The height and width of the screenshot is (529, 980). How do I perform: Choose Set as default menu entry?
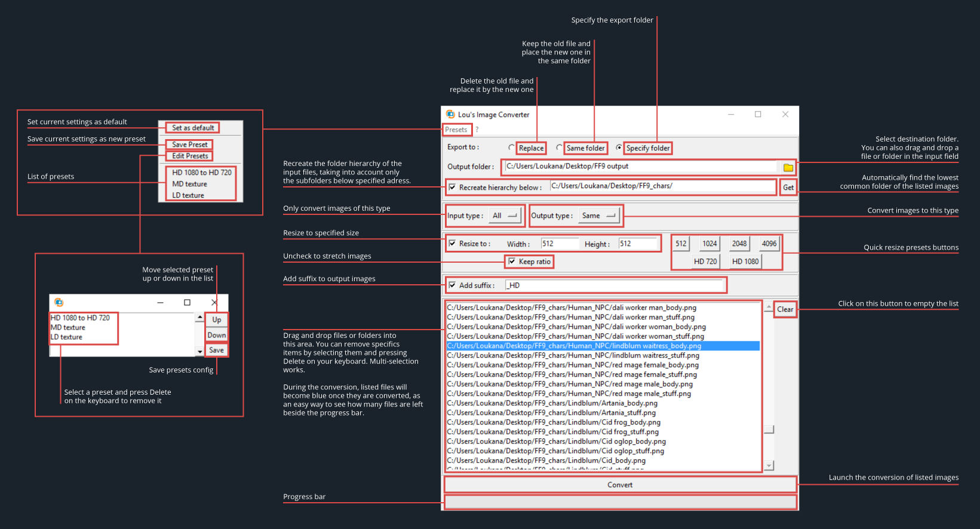point(192,128)
